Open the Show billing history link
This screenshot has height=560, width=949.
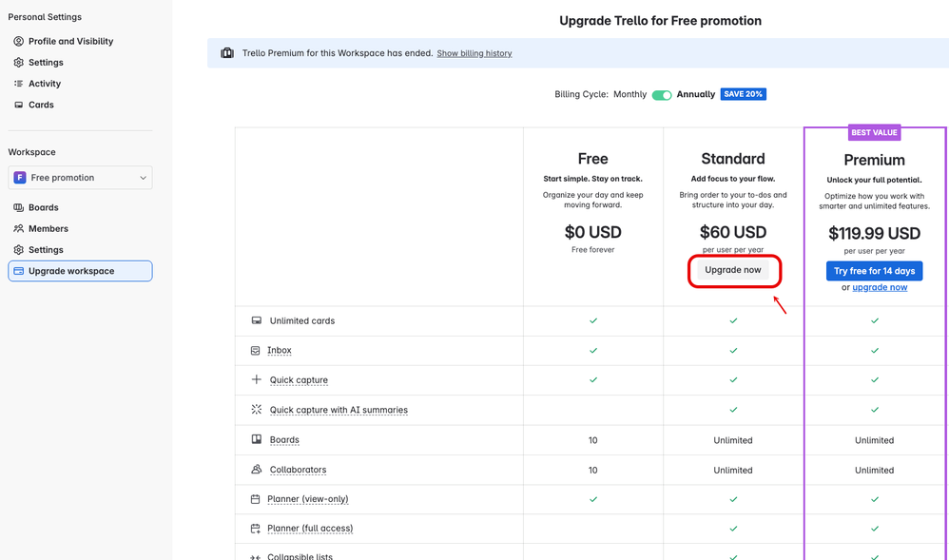point(474,53)
